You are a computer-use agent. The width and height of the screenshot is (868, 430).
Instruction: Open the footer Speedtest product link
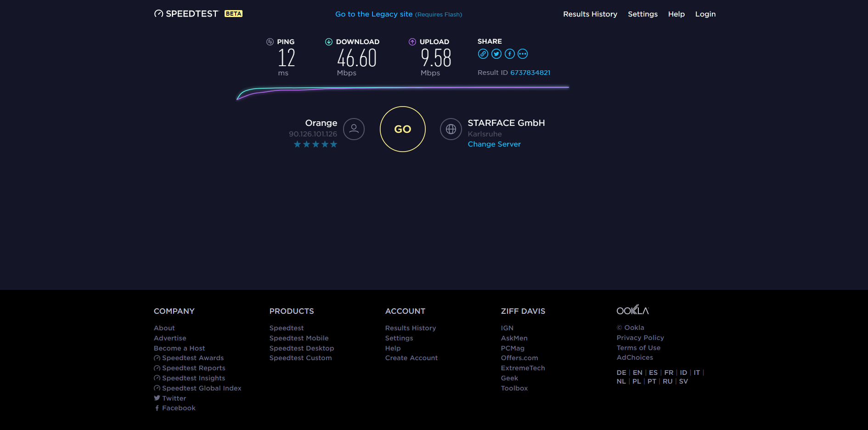287,328
